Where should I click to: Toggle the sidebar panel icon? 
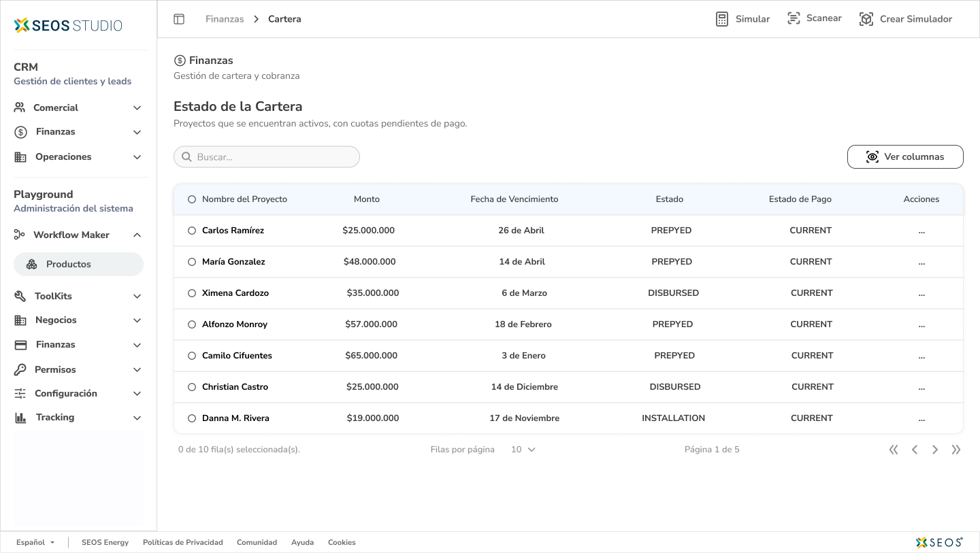point(179,19)
